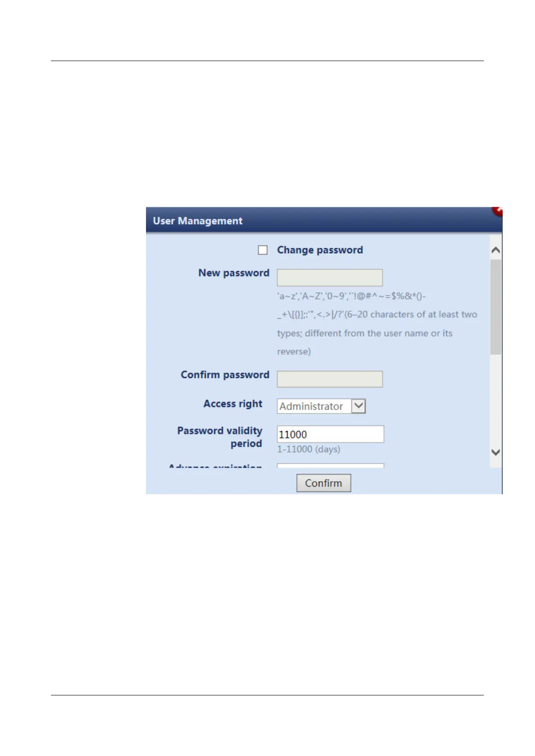Focus the Password validity period field
Image resolution: width=535 pixels, height=756 pixels.
[331, 434]
